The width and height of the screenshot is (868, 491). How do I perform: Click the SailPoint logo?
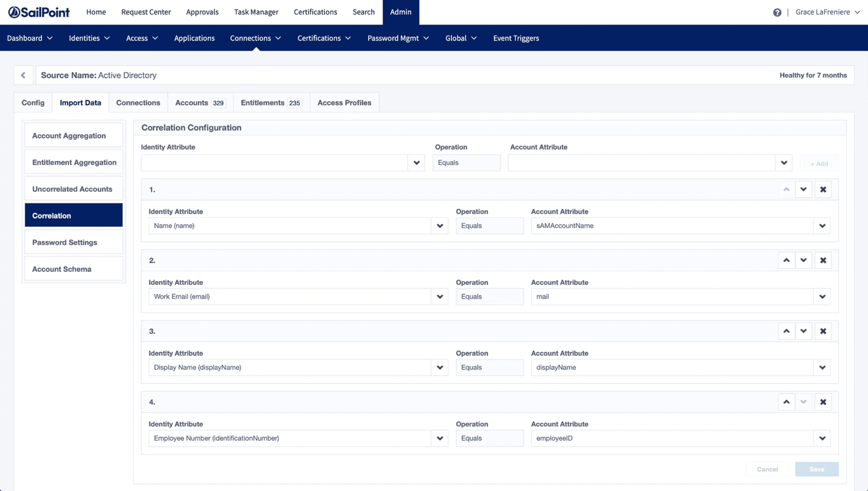[x=39, y=12]
